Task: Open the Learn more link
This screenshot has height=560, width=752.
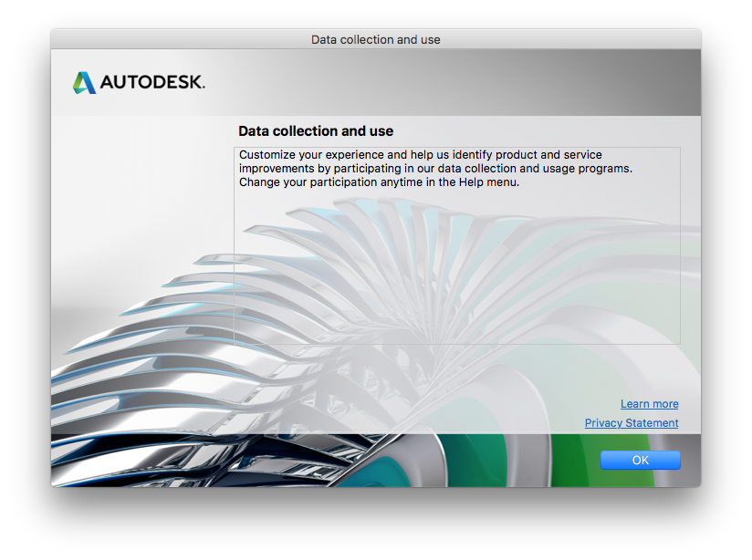Action: coord(650,404)
